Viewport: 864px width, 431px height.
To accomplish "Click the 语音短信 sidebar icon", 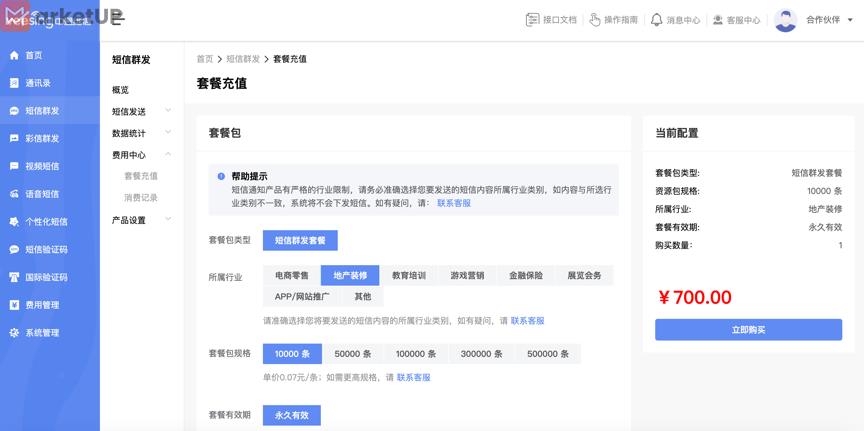I will pos(14,194).
